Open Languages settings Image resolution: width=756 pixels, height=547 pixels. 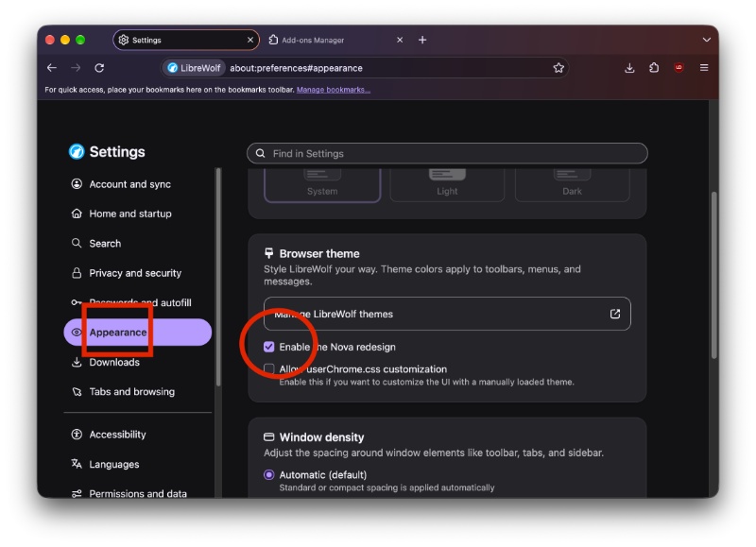click(x=137, y=464)
